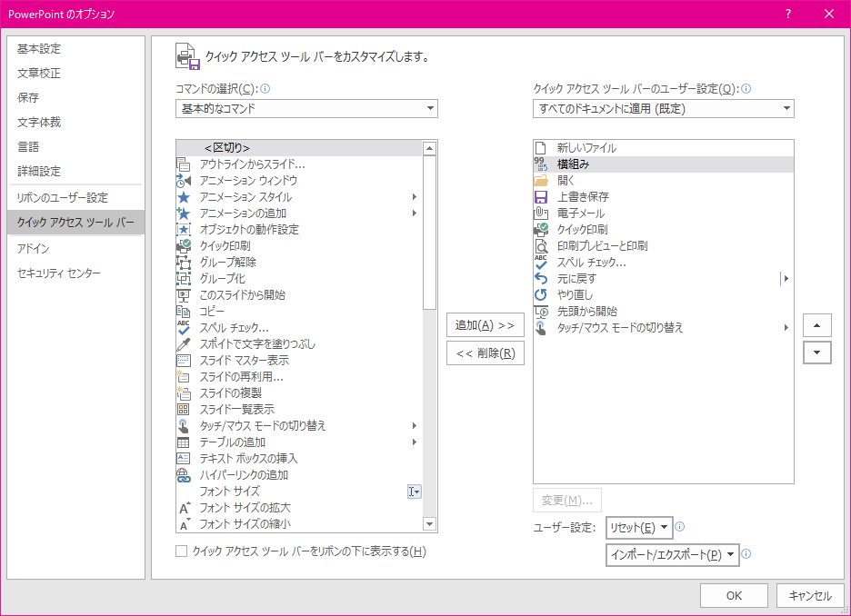
Task: Click the command list scrollbar thumb
Action: 429,233
